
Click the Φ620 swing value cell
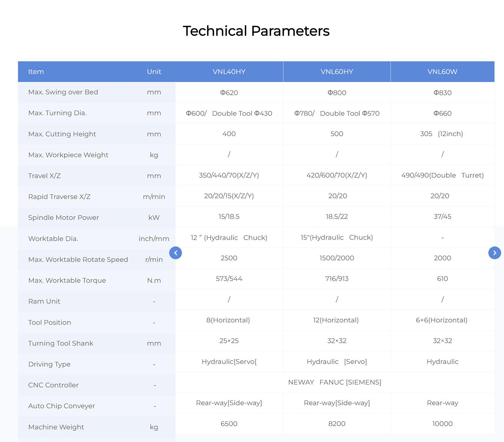tap(229, 93)
